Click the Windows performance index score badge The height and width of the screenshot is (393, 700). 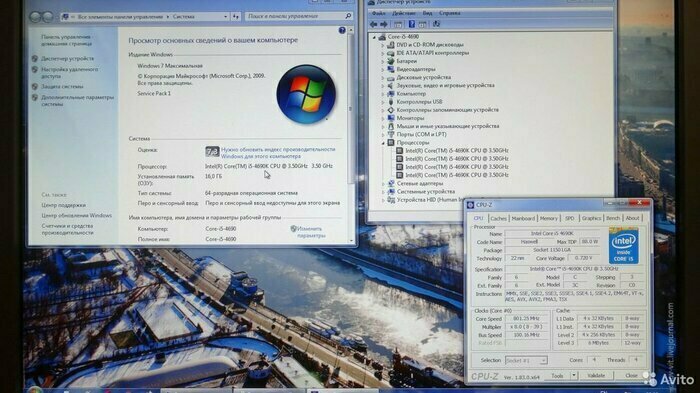click(212, 152)
